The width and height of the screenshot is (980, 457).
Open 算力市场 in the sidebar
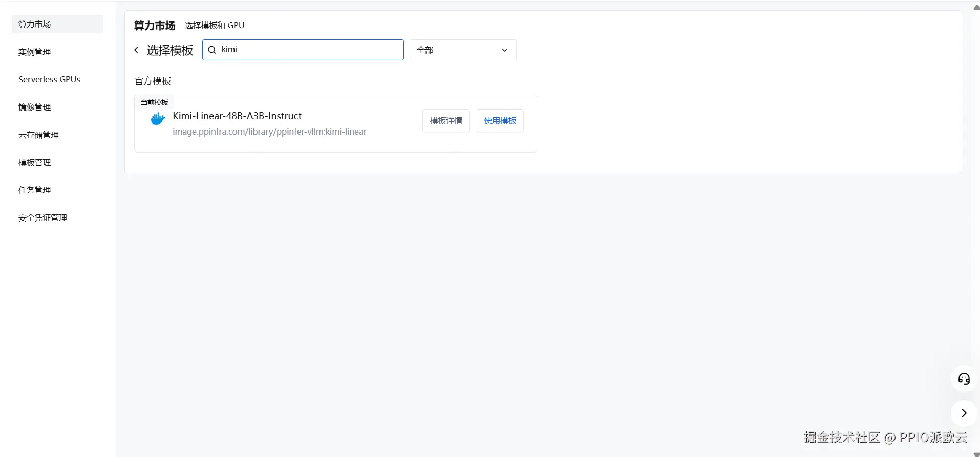click(x=57, y=24)
